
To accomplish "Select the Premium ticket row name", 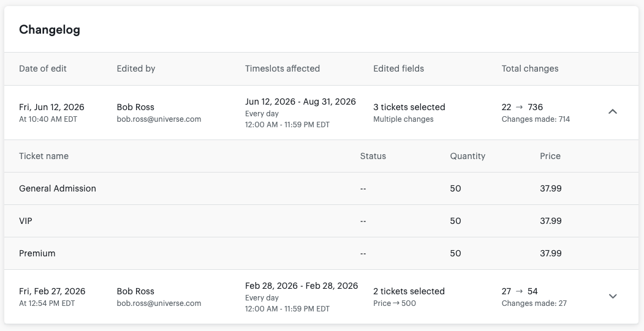I will [37, 253].
